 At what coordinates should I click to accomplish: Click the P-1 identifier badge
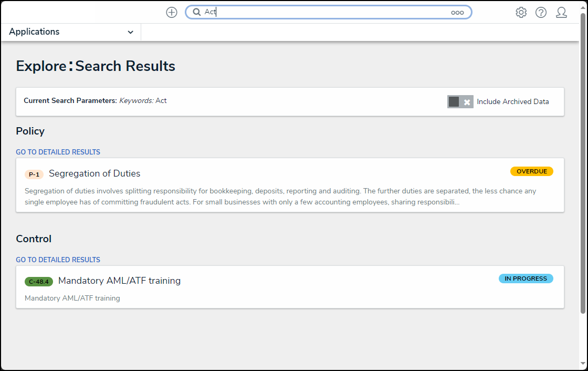click(34, 174)
